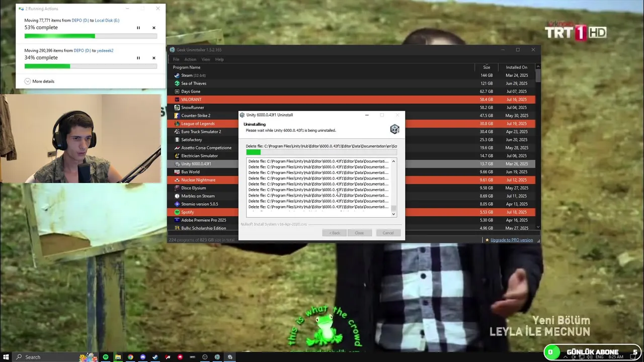Select the Spotify row icon in the program list
This screenshot has width=644, height=362.
point(177,212)
